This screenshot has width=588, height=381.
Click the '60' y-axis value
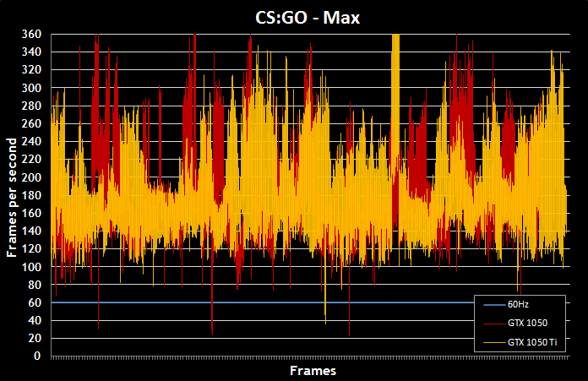click(35, 302)
